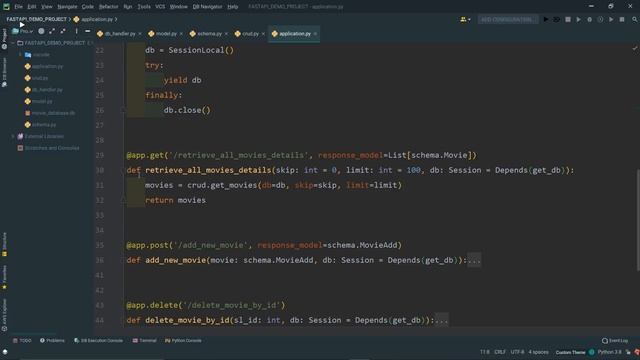Switch to the schema.py editor tab
Viewport: 640px width, 360px height.
206,34
